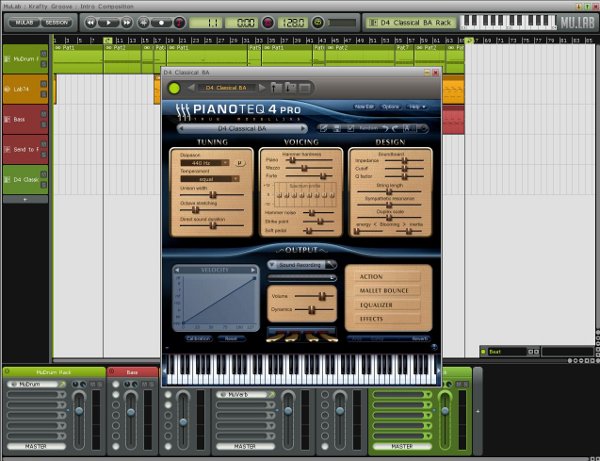The image size is (600, 461).
Task: Click the Dynamics slider in Output
Action: (314, 310)
